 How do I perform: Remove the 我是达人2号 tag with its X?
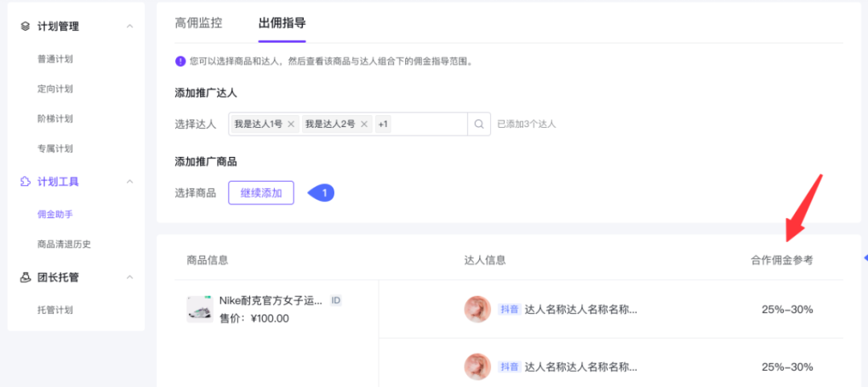tap(364, 124)
